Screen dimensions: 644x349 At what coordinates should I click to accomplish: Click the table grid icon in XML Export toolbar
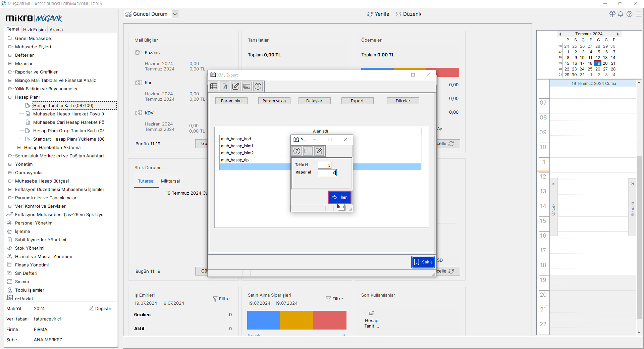214,86
